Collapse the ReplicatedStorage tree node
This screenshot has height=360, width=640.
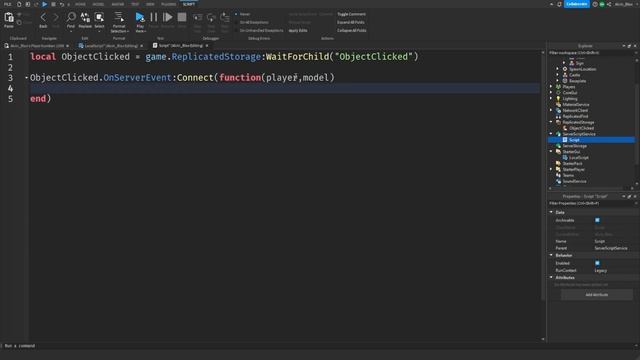(551, 122)
